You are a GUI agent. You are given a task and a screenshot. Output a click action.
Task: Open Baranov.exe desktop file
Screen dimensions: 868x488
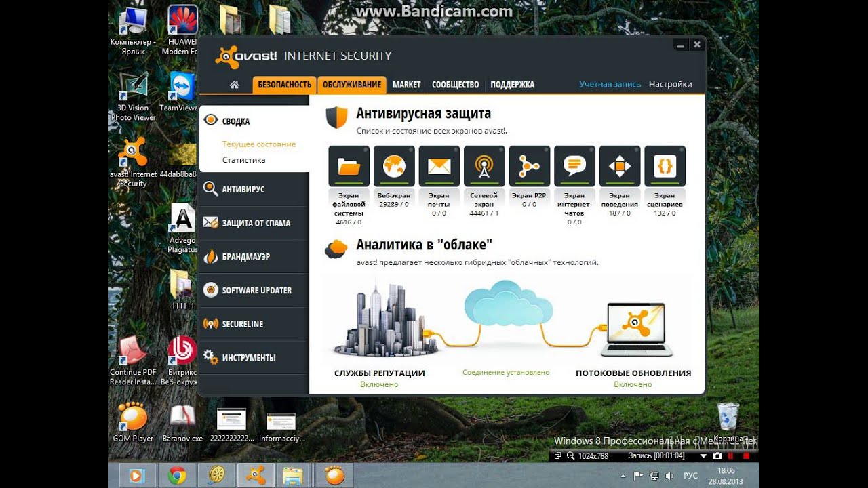pos(182,422)
